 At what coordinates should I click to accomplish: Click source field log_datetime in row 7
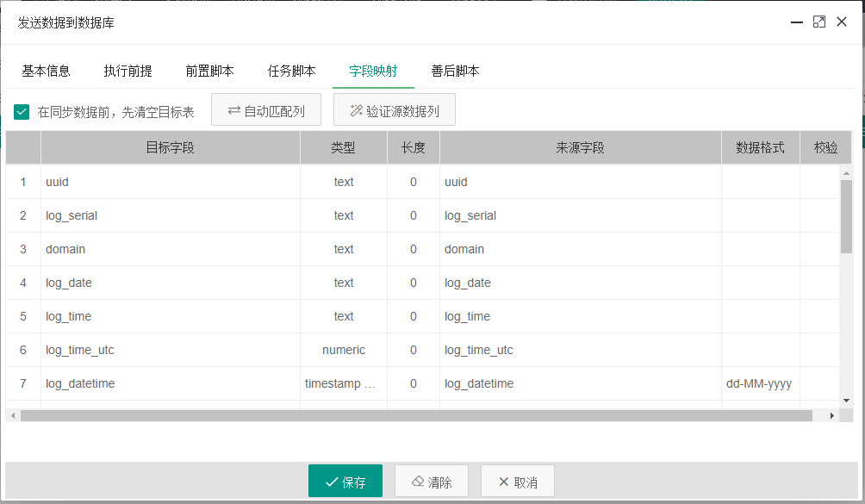pos(581,383)
